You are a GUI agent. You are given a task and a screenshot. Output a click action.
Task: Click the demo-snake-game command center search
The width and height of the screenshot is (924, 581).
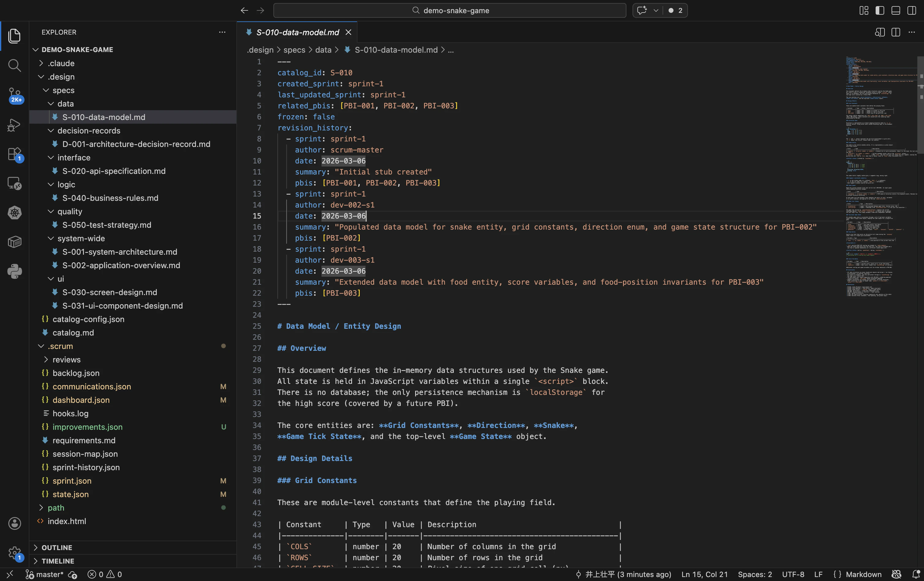tap(449, 10)
